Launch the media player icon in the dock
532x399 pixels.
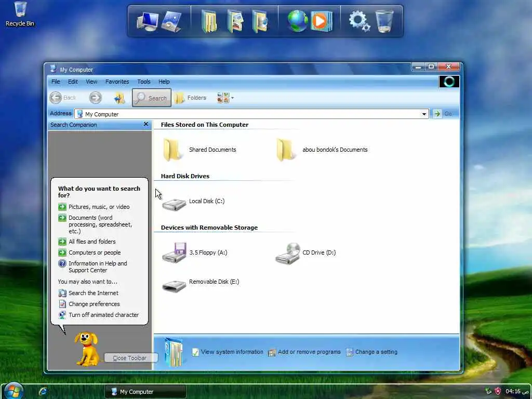pos(321,21)
